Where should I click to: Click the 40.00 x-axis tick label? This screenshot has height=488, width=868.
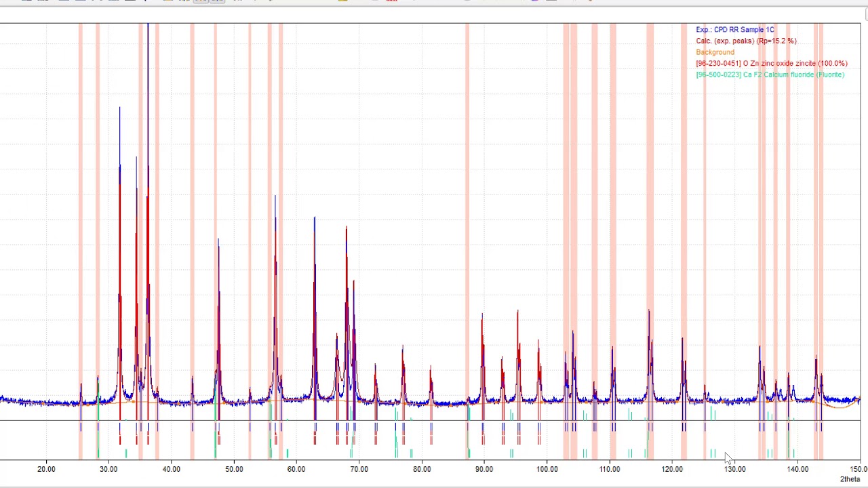pos(172,469)
